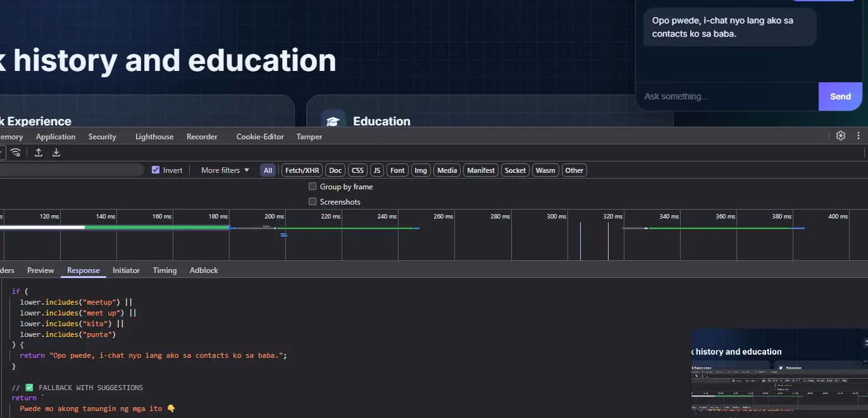Enable Group by frame checkbox
The height and width of the screenshot is (418, 868).
[313, 186]
